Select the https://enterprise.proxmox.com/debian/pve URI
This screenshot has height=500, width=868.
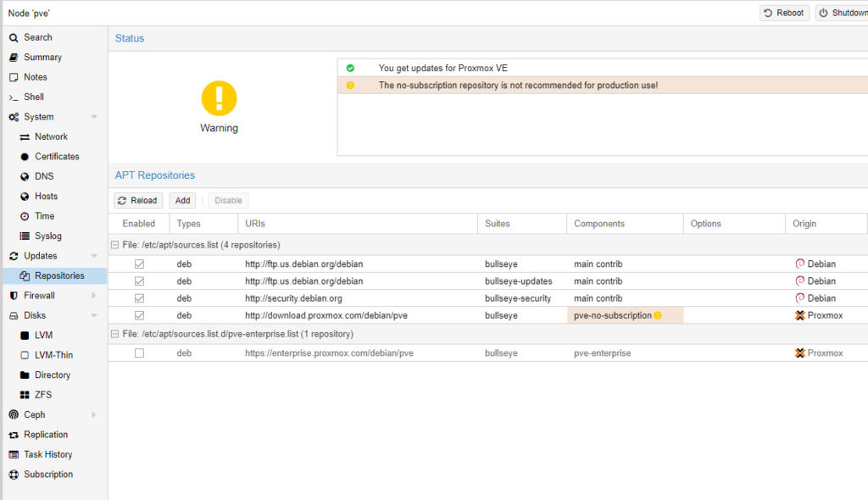click(330, 353)
